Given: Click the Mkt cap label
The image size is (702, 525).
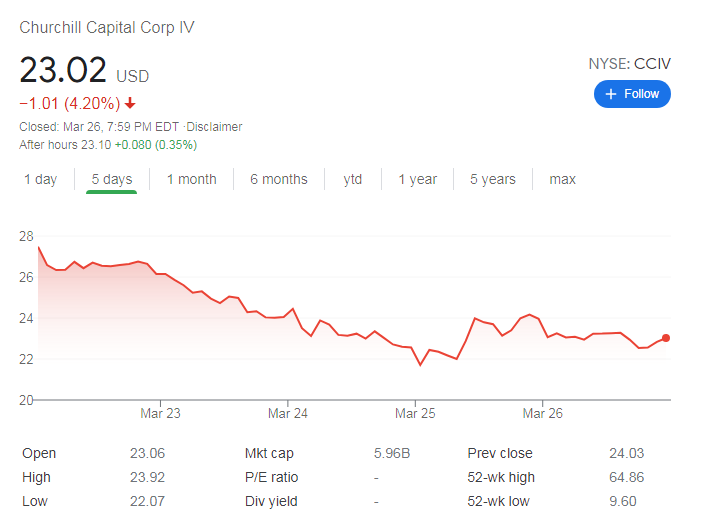Looking at the screenshot, I should [269, 453].
